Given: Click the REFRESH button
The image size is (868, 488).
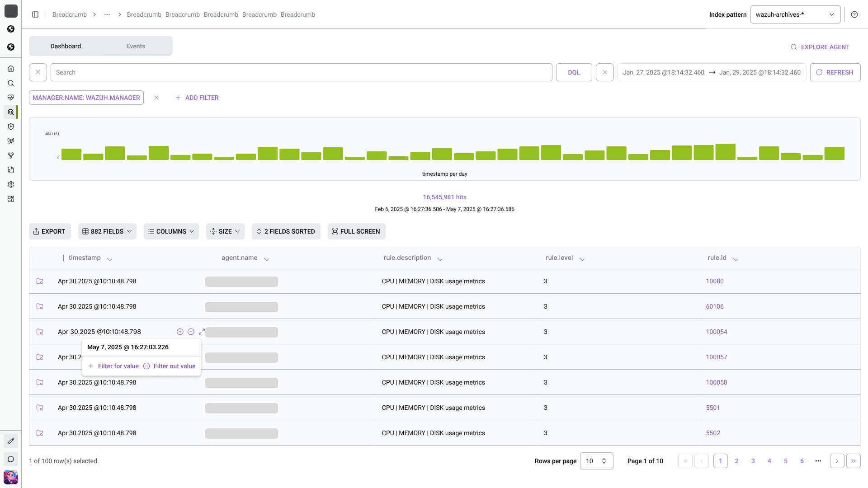Looking at the screenshot, I should click(835, 72).
